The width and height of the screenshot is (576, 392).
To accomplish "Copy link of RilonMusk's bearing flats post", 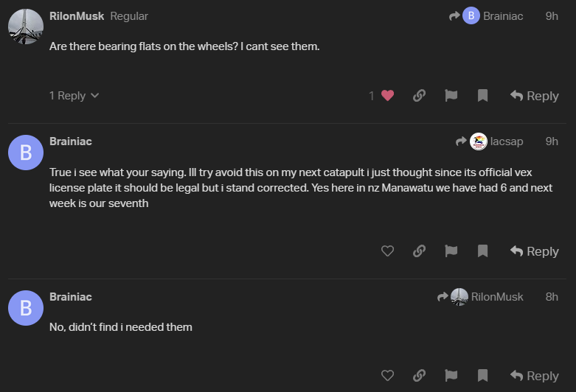I will [x=419, y=95].
